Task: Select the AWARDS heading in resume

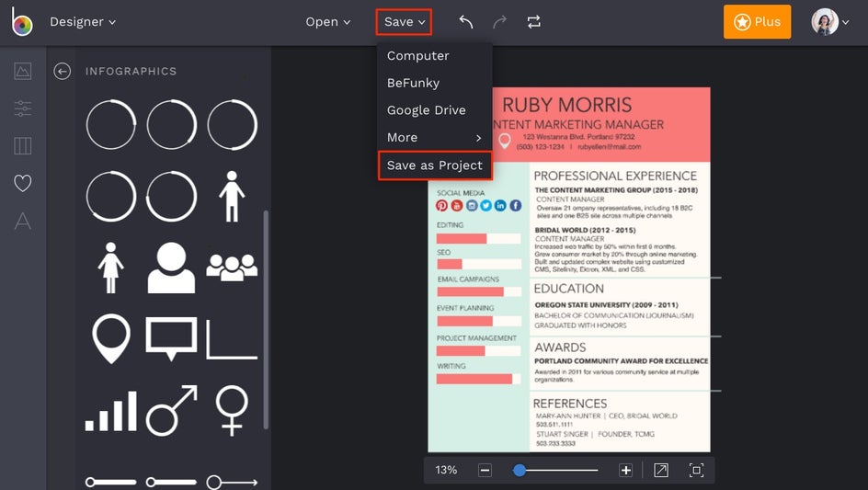Action: pyautogui.click(x=560, y=348)
